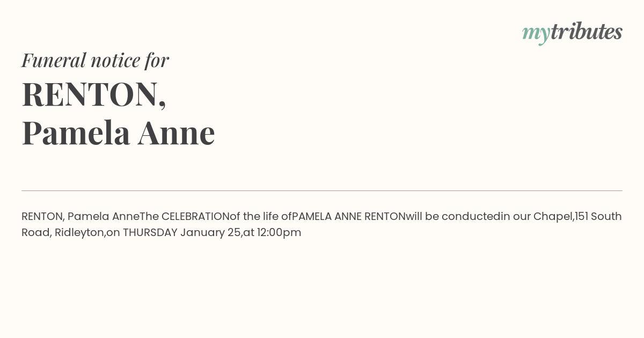This screenshot has width=644, height=338.
Task: Click the "tributes" part of the logo
Action: pyautogui.click(x=587, y=32)
